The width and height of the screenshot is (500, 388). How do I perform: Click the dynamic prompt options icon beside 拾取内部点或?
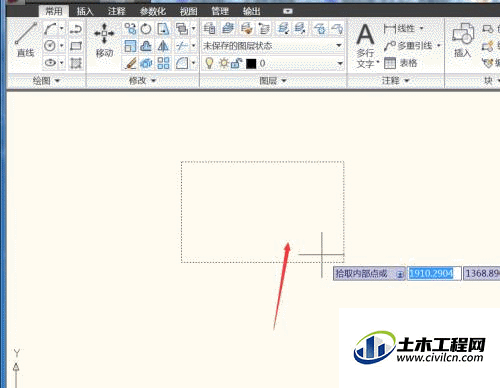[x=400, y=274]
